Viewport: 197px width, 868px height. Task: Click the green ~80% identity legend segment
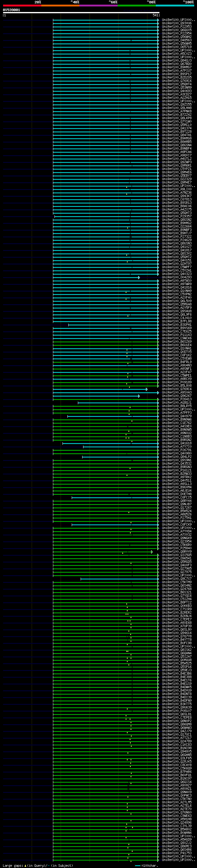(x=137, y=6)
